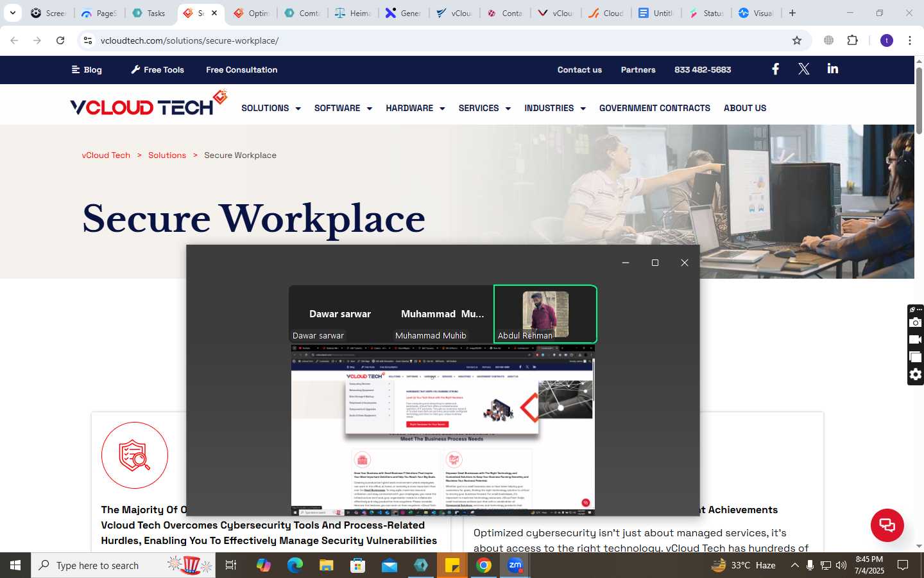Select Muhammad Muhib participant tile in Zoom
This screenshot has width=924, height=578.
click(x=443, y=314)
